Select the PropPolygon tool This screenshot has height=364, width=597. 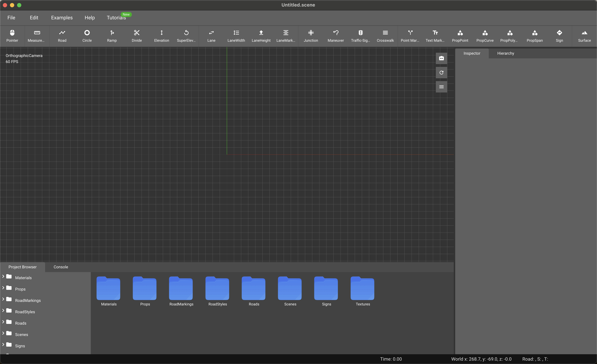click(510, 36)
